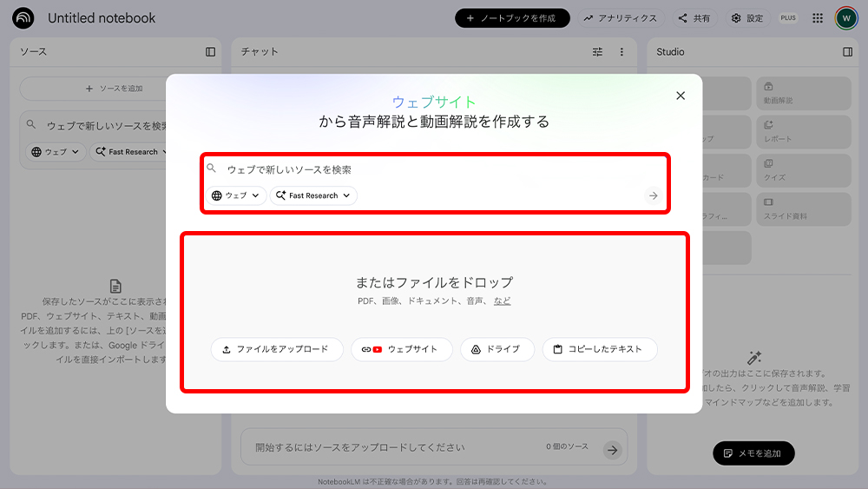Viewport: 868px width, 489px height.
Task: Select ウェブサイト source option
Action: tap(402, 349)
